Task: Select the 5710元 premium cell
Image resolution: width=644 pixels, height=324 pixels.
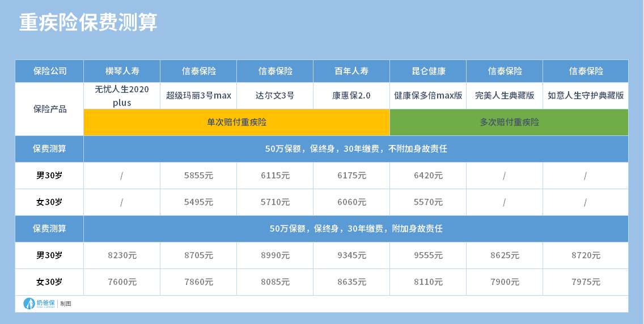Action: point(275,202)
